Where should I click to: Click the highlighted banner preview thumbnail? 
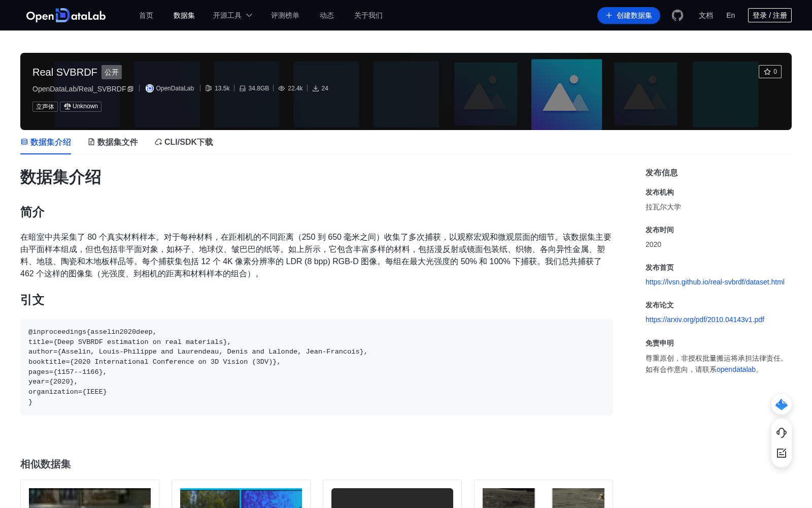[566, 94]
